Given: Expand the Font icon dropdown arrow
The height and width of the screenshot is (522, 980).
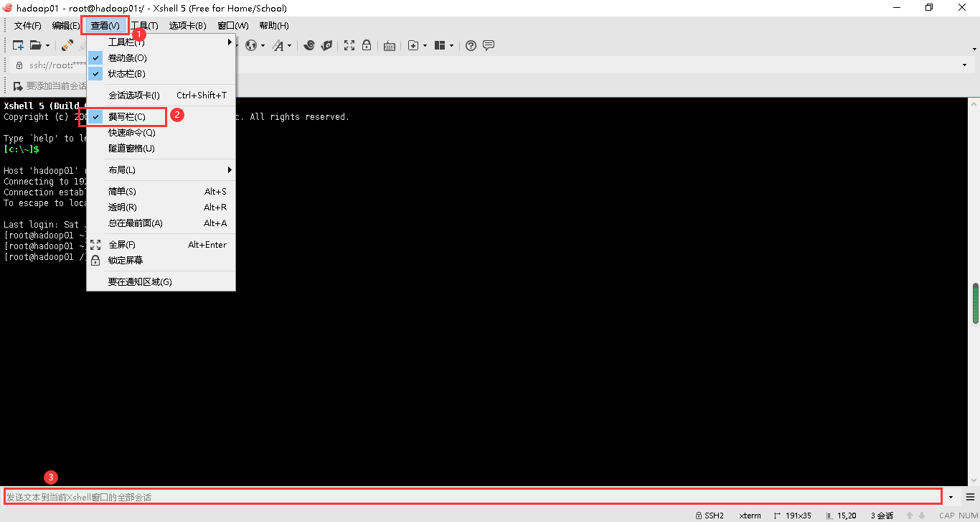Looking at the screenshot, I should (289, 45).
